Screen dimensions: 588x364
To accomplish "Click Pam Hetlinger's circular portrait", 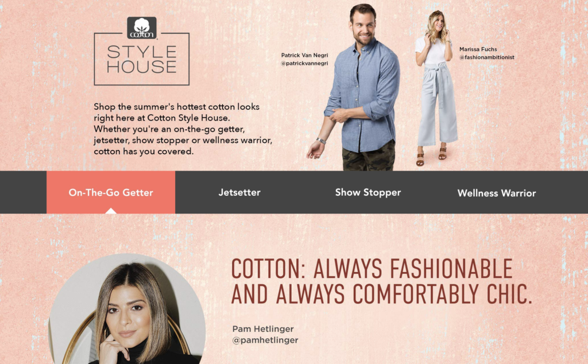I will pyautogui.click(x=127, y=309).
